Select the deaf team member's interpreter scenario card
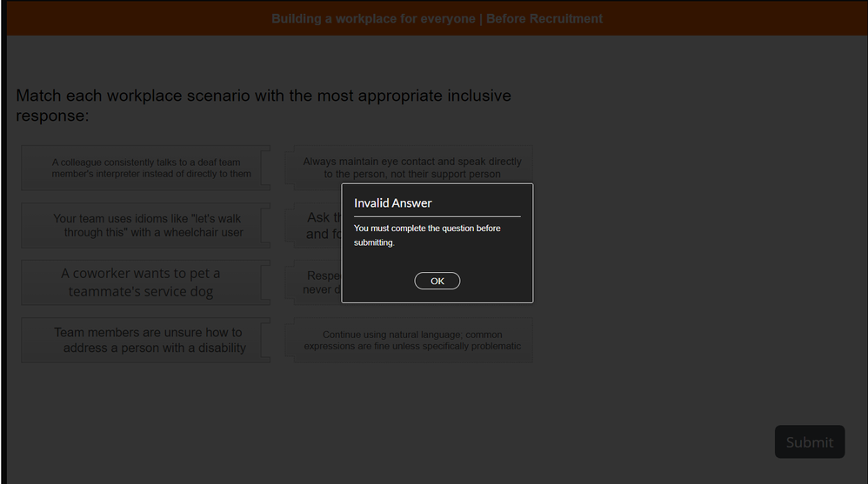Screen dimensions: 868x484 (x=145, y=169)
